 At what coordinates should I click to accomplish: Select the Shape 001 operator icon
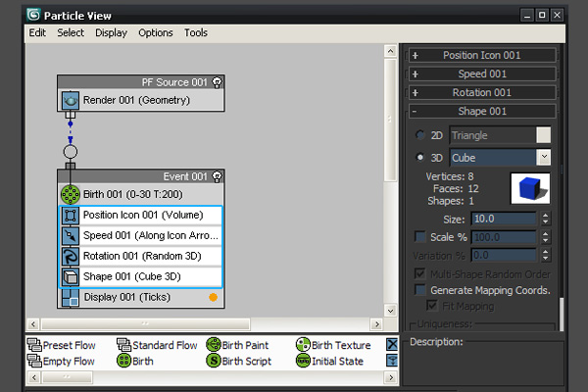71,277
